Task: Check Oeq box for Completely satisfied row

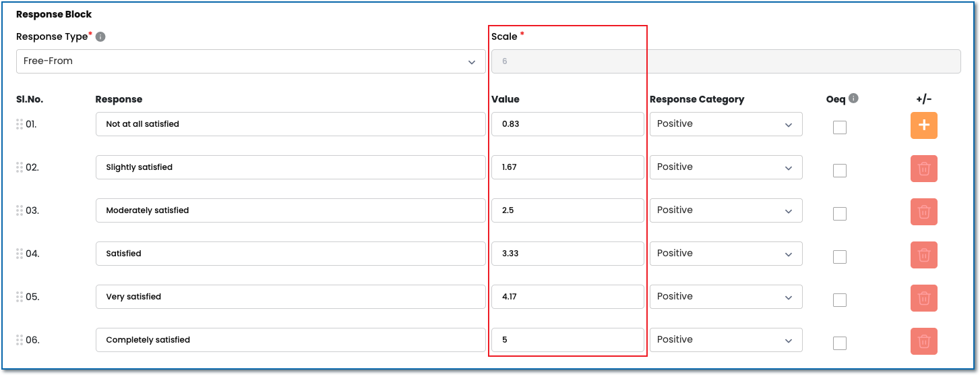Action: 839,343
